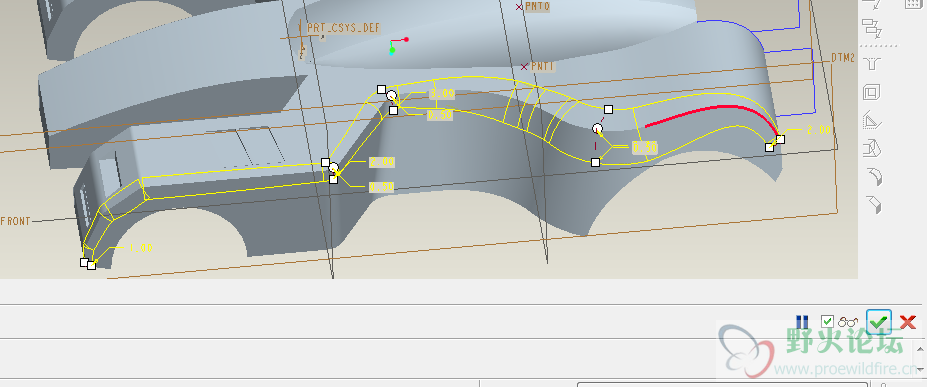Screen dimensions: 927x387
Task: Click the 1.00 radius dimension near front bumper
Action: tap(140, 248)
